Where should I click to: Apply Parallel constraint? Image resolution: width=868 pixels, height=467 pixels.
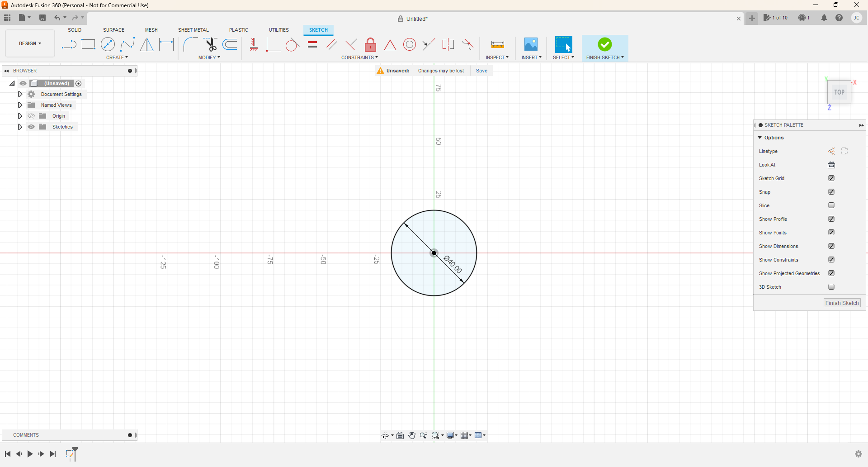pos(331,44)
